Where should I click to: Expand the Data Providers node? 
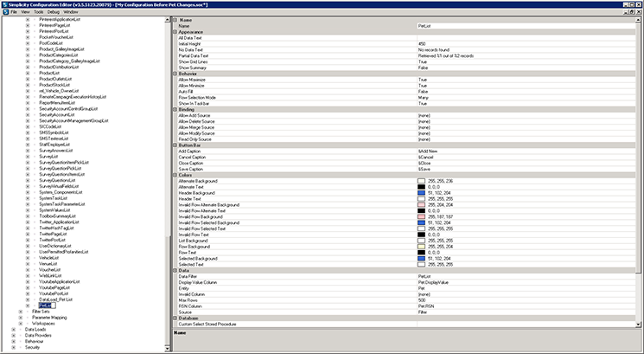(x=13, y=336)
